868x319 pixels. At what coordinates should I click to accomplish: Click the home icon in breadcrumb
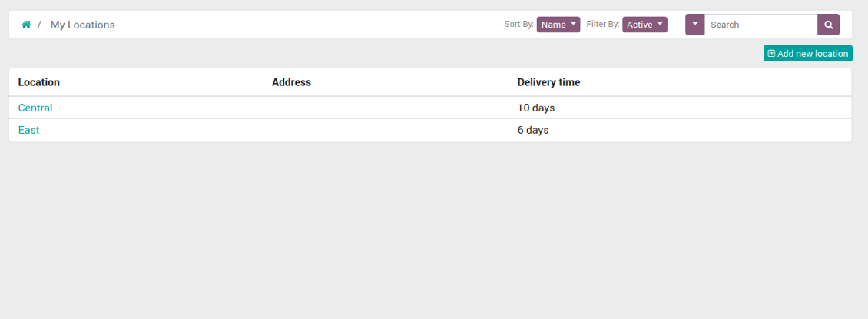[x=26, y=25]
